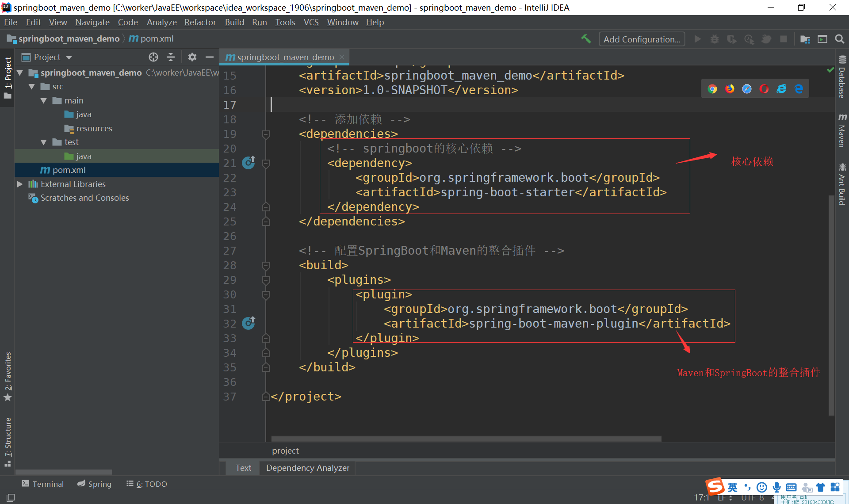Toggle fold marker at dependencies line 19
Screen dimensions: 849x504
tap(266, 134)
